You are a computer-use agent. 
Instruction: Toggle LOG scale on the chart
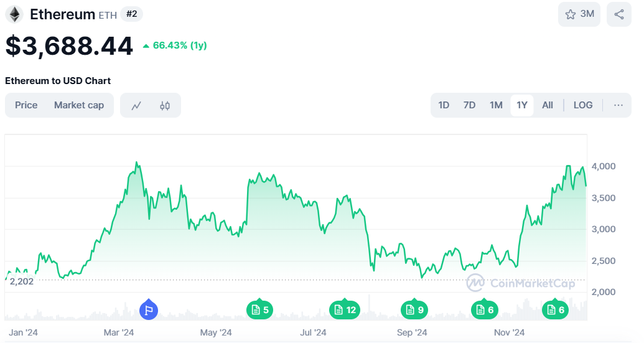583,105
